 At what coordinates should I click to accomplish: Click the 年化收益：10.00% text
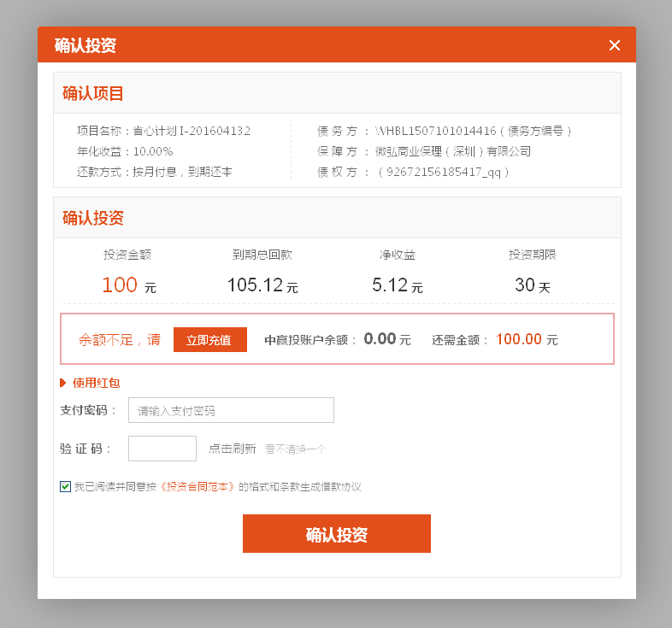125,151
